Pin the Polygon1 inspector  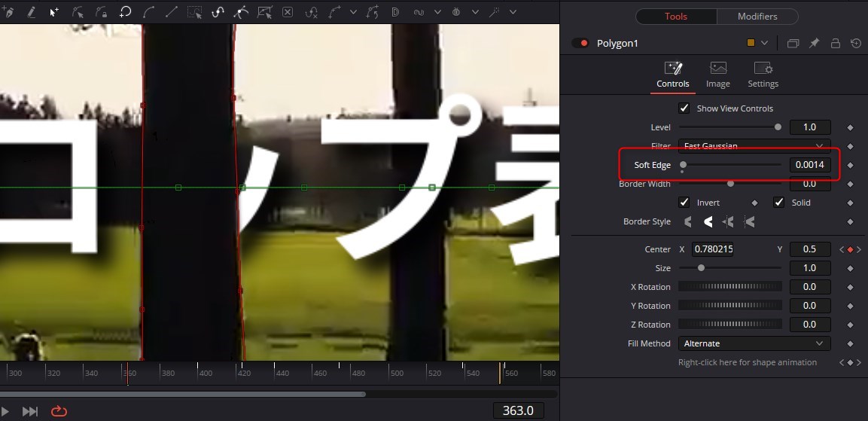(x=814, y=43)
